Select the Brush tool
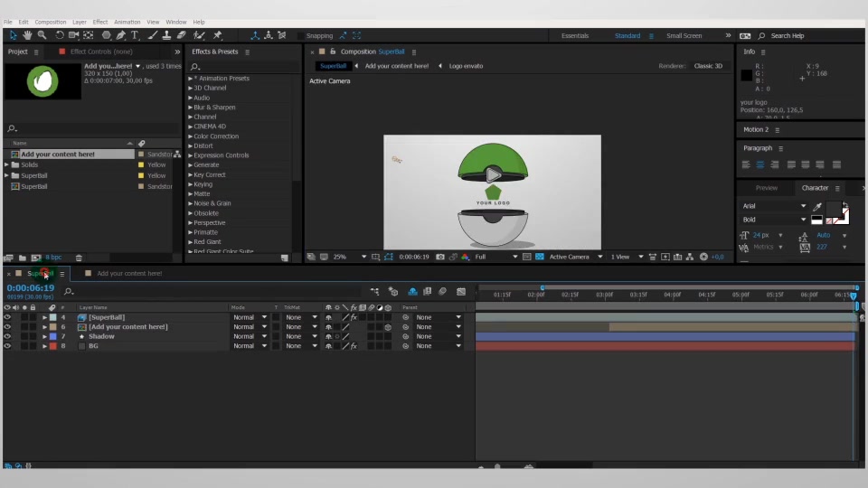The height and width of the screenshot is (488, 868). pos(153,35)
